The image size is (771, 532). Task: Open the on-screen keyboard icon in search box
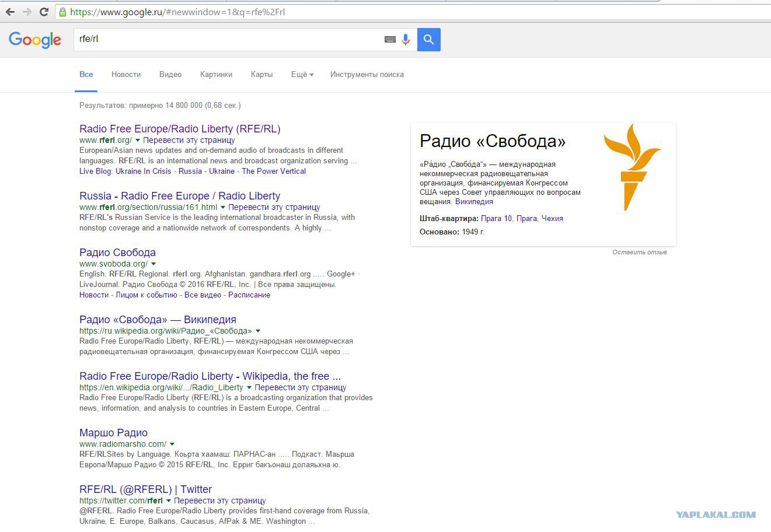pos(390,40)
